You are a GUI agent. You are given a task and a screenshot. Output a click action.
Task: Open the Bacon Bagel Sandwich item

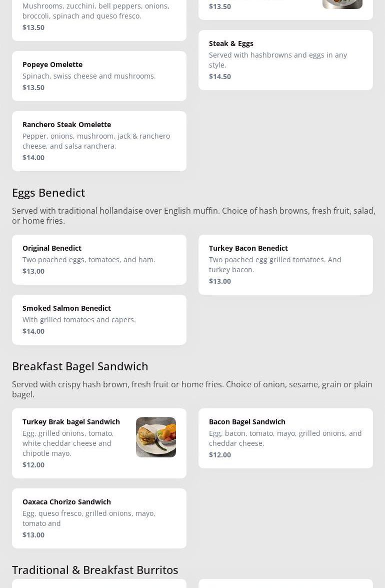[x=285, y=438]
